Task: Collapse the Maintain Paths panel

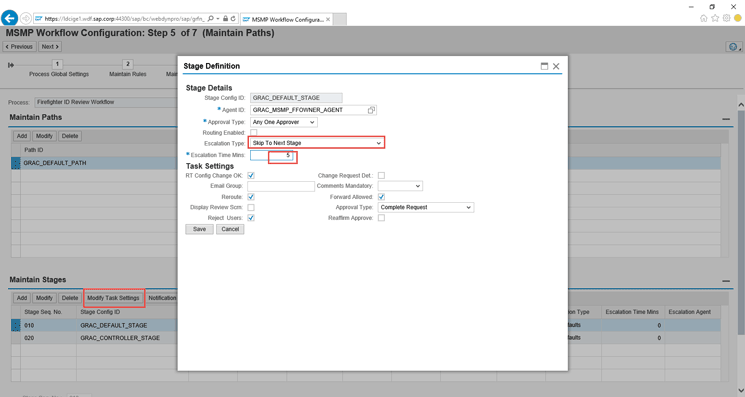Action: point(726,119)
